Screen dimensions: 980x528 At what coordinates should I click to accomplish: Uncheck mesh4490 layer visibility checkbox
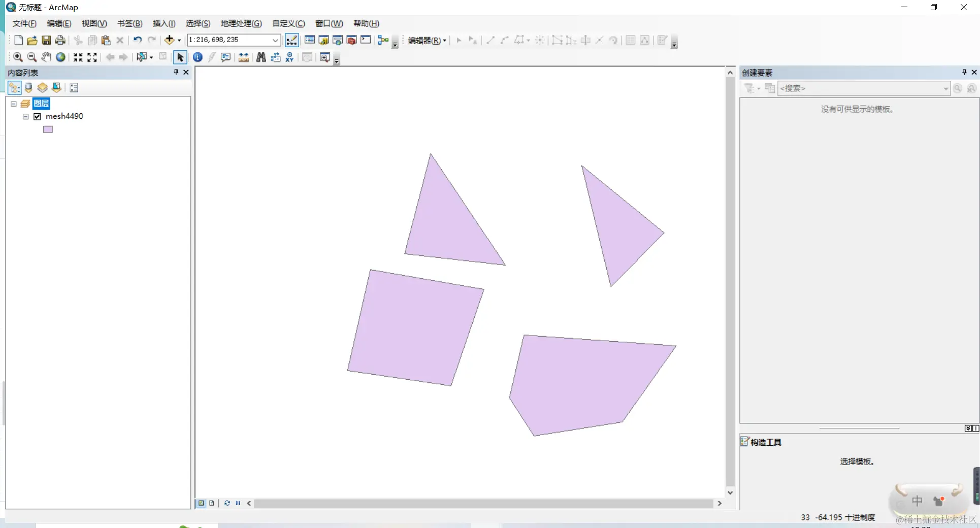pos(37,116)
